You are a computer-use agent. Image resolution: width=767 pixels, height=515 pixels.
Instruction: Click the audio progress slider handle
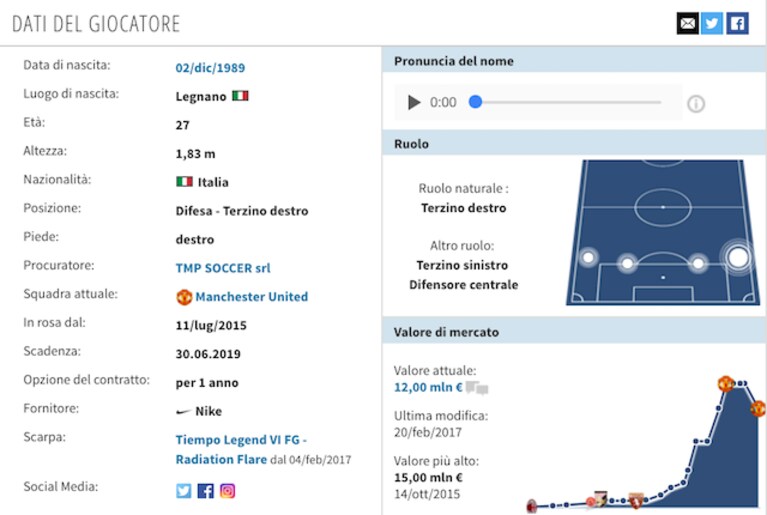point(475,102)
